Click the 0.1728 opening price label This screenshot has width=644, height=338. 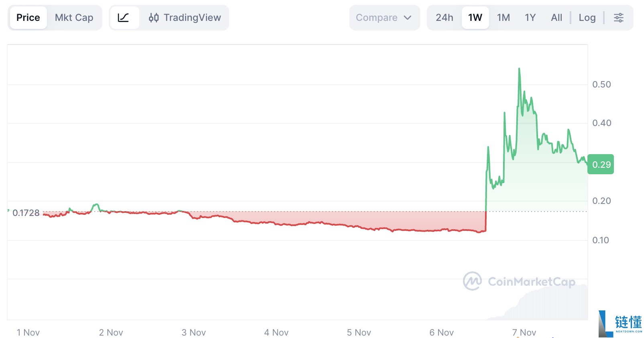coord(26,213)
